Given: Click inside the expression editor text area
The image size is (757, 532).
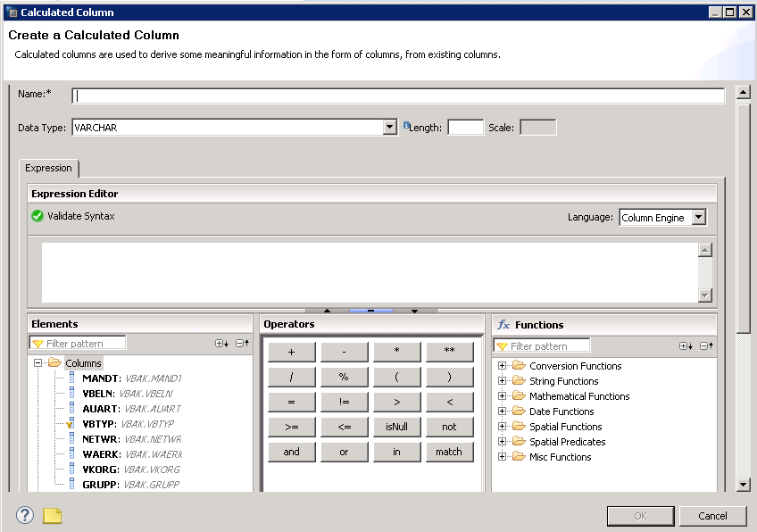Looking at the screenshot, I should pos(370,272).
